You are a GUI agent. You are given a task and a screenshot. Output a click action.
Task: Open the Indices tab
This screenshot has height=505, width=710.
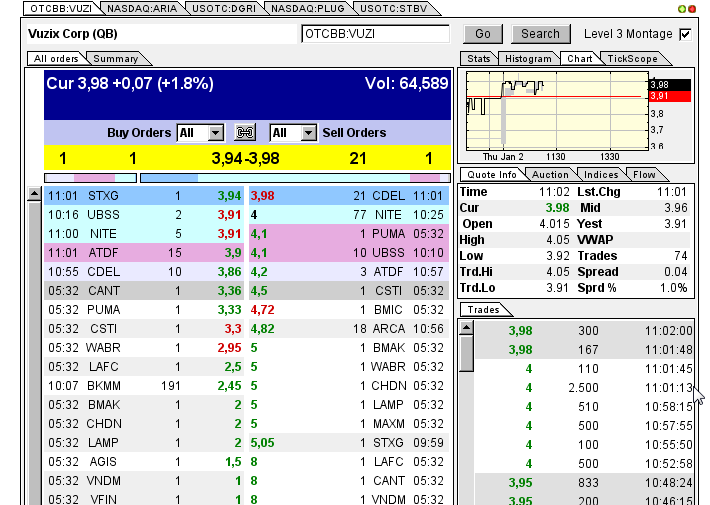click(x=601, y=174)
